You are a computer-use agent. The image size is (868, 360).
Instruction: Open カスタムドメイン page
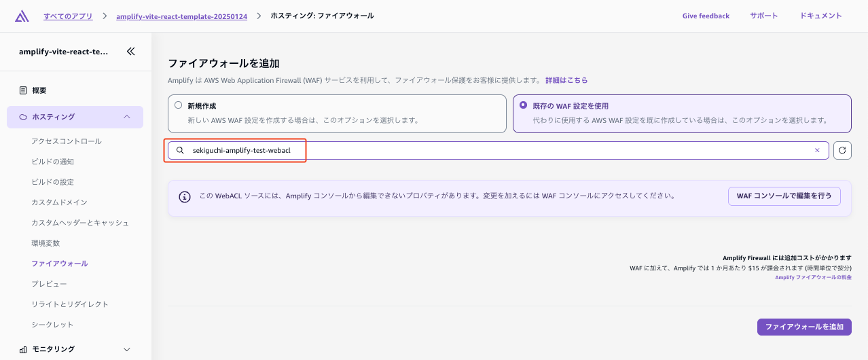coord(59,202)
